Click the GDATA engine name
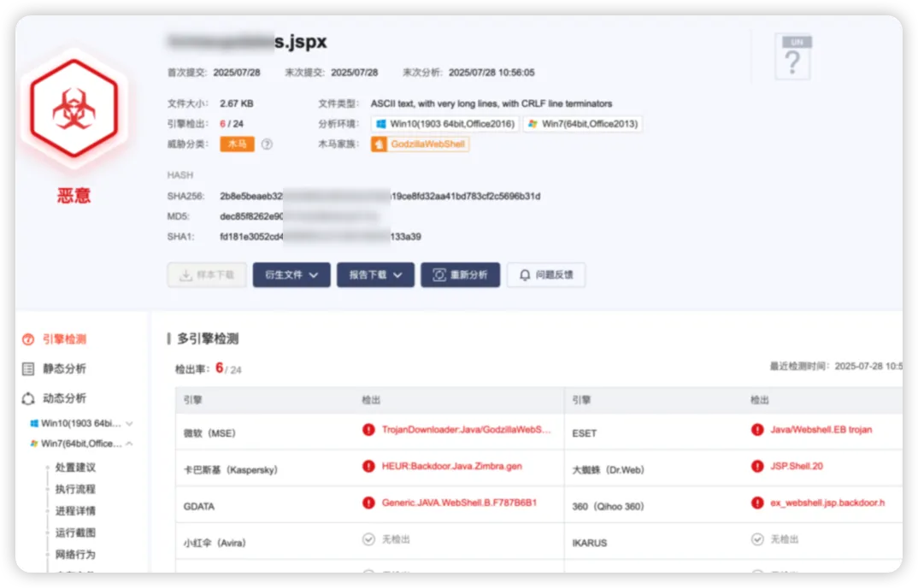The height and width of the screenshot is (588, 918). click(198, 507)
